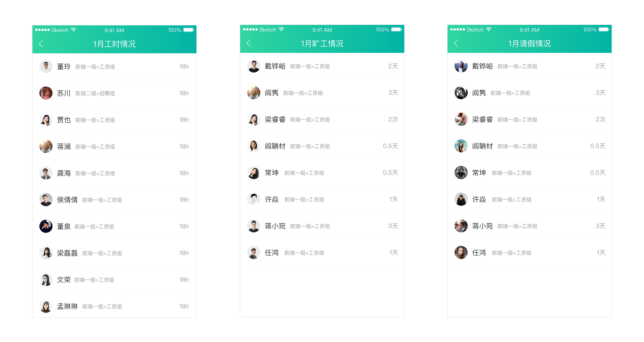
Task: Tap battery icon on work hours screen
Action: pyautogui.click(x=189, y=30)
